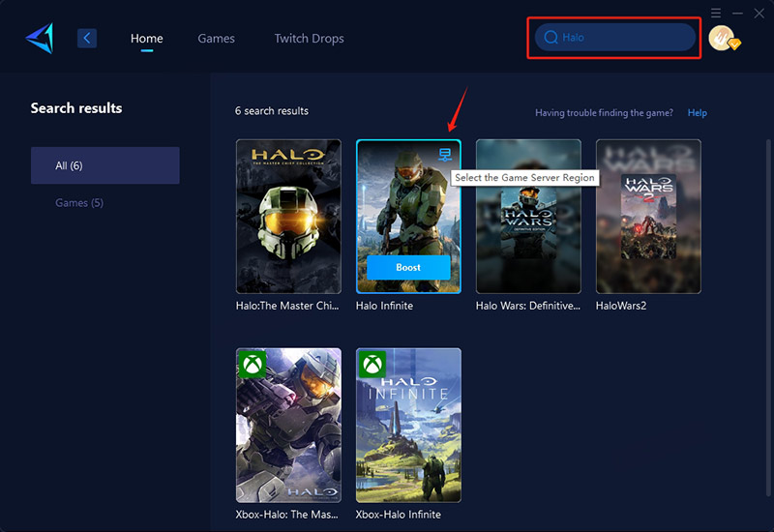Go back with the chevron button
Viewport: 774px width, 532px height.
tap(87, 38)
